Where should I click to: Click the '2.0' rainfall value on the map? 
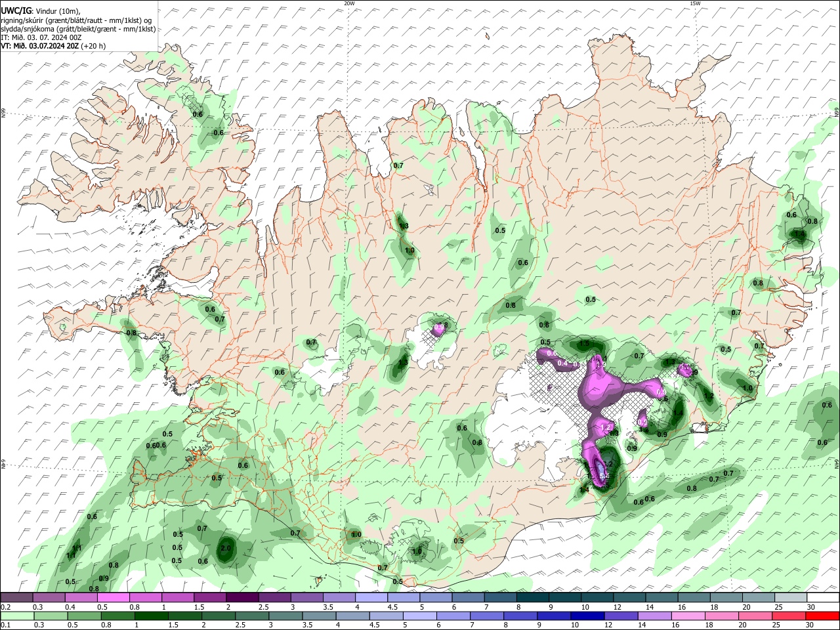(x=226, y=548)
